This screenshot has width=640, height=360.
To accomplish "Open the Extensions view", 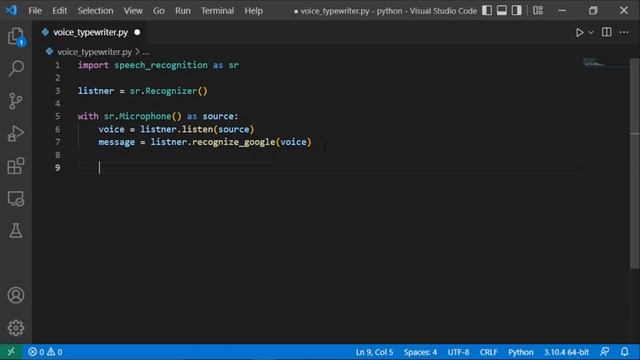I will (16, 166).
